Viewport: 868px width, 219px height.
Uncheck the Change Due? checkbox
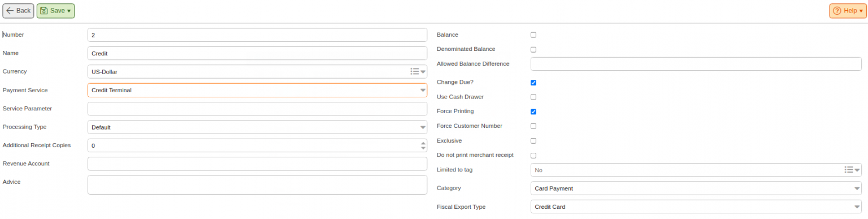[533, 83]
